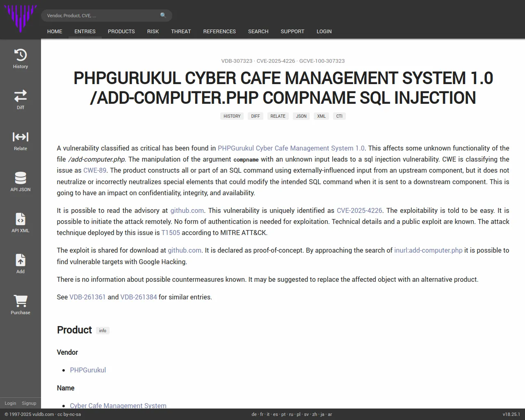Switch language to pt

click(283, 414)
